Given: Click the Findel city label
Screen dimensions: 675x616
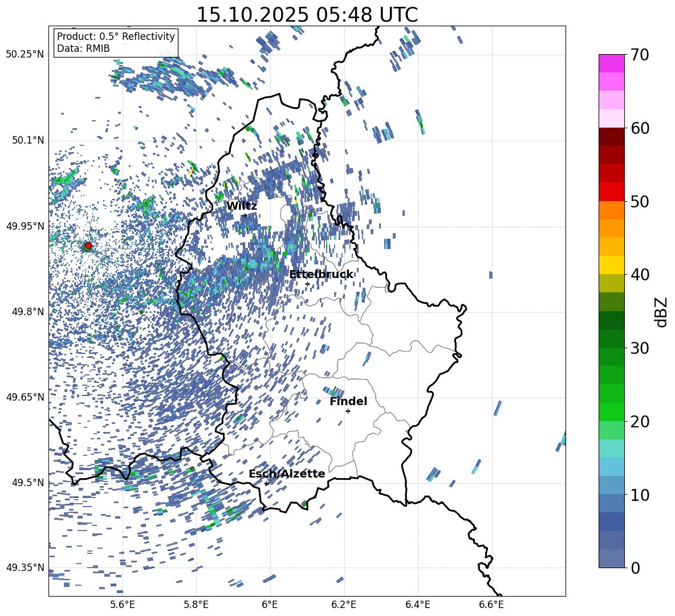Looking at the screenshot, I should [x=348, y=401].
